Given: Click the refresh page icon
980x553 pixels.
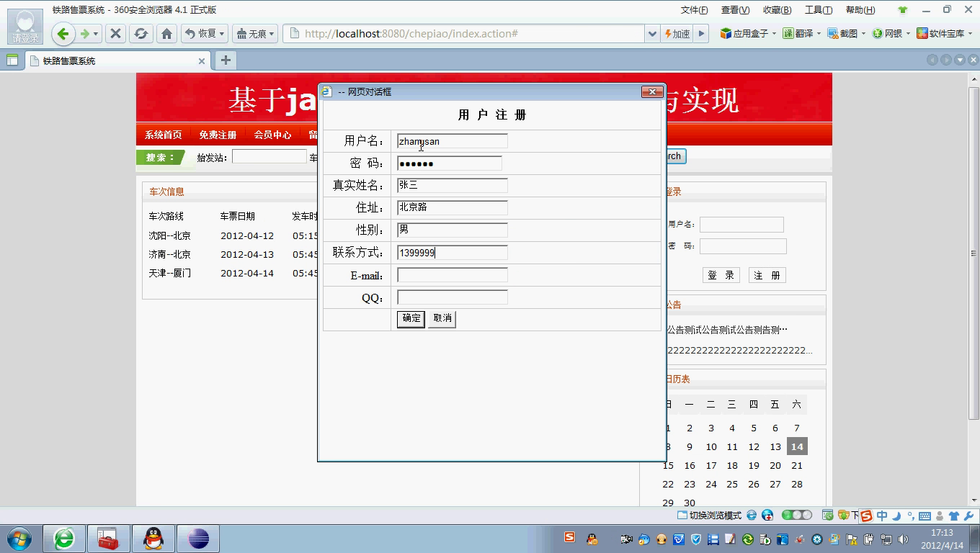Looking at the screenshot, I should (141, 34).
